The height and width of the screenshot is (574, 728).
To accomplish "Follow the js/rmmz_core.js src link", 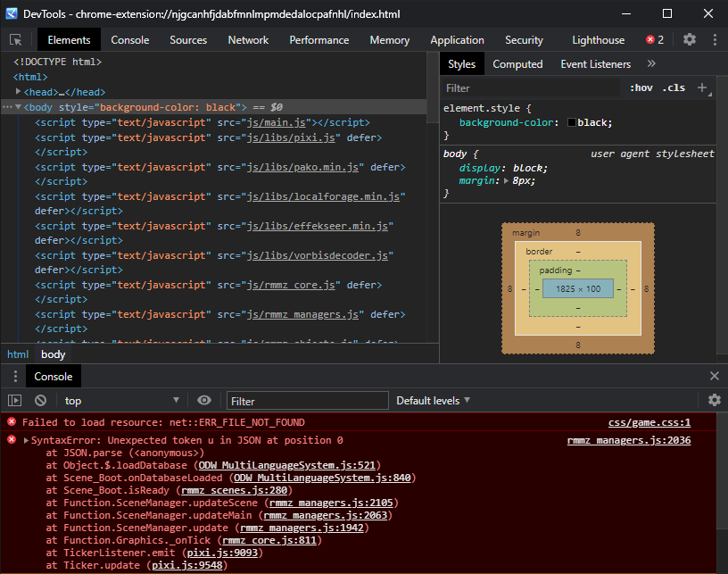I will pos(291,285).
